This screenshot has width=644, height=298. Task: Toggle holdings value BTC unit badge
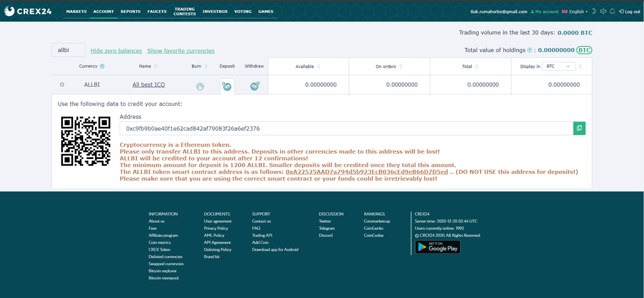pyautogui.click(x=584, y=50)
